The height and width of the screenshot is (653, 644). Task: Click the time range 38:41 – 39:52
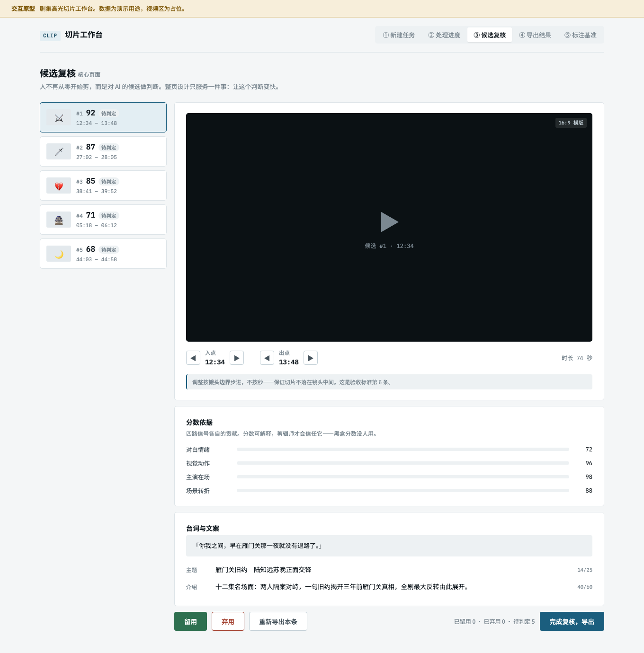pyautogui.click(x=97, y=191)
